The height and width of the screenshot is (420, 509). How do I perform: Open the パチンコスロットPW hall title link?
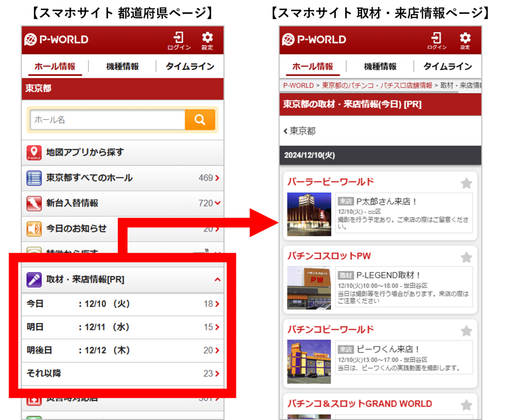[329, 256]
